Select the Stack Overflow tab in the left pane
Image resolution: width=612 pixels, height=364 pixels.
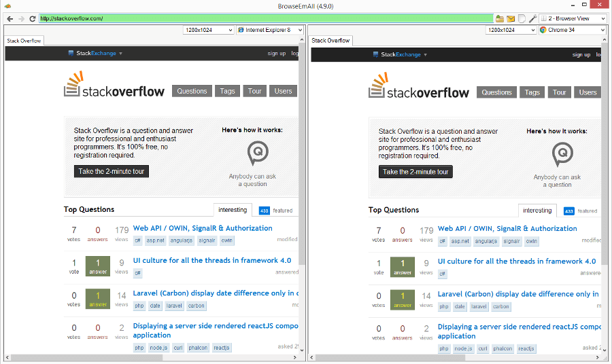(24, 41)
